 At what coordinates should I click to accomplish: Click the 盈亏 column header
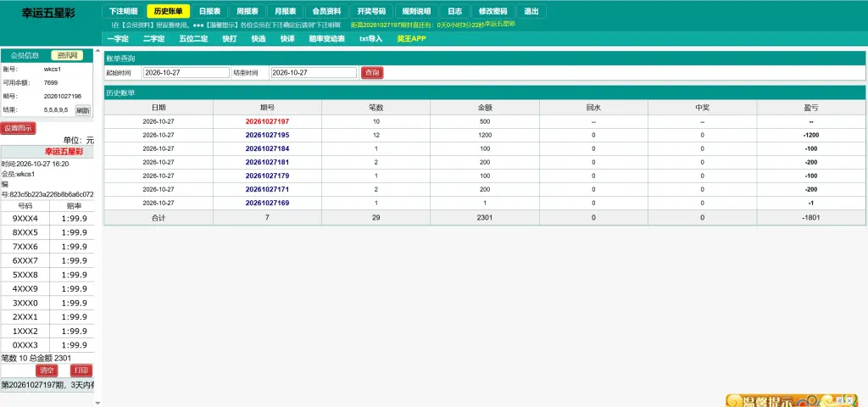(x=811, y=108)
